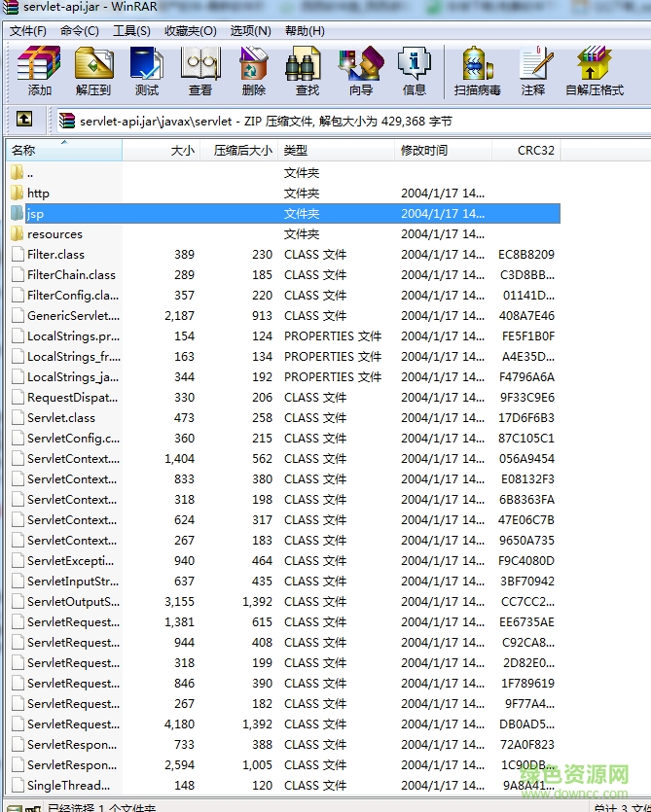Click the 添加 (Add) toolbar icon
The height and width of the screenshot is (812, 651).
tap(39, 71)
